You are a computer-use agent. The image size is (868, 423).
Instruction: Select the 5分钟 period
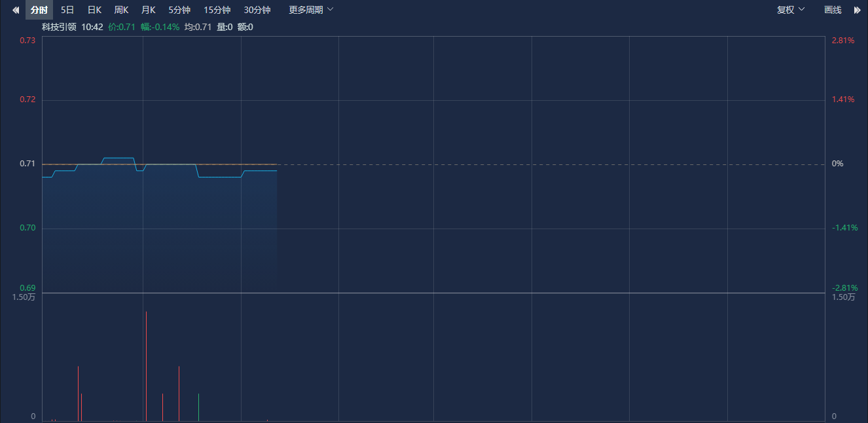pos(179,10)
